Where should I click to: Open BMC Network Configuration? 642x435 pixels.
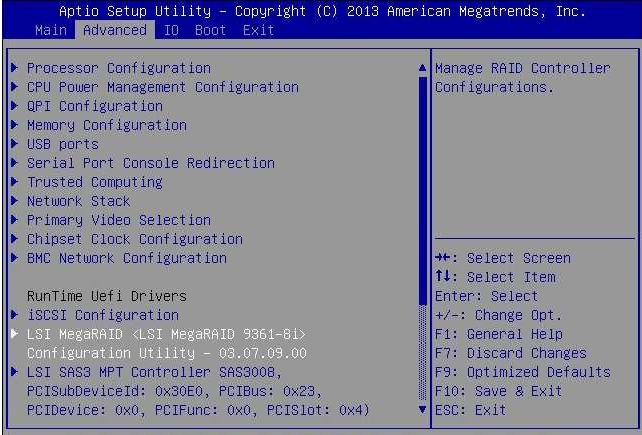[x=127, y=258]
